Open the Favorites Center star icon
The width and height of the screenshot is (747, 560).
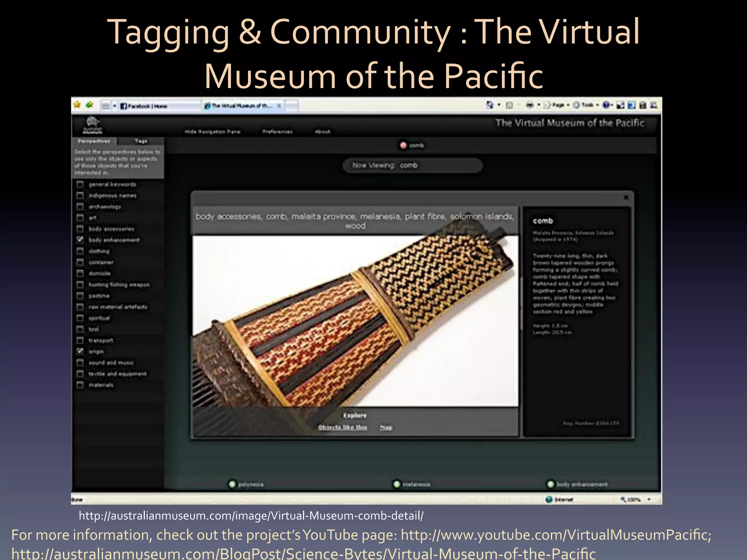tap(77, 105)
